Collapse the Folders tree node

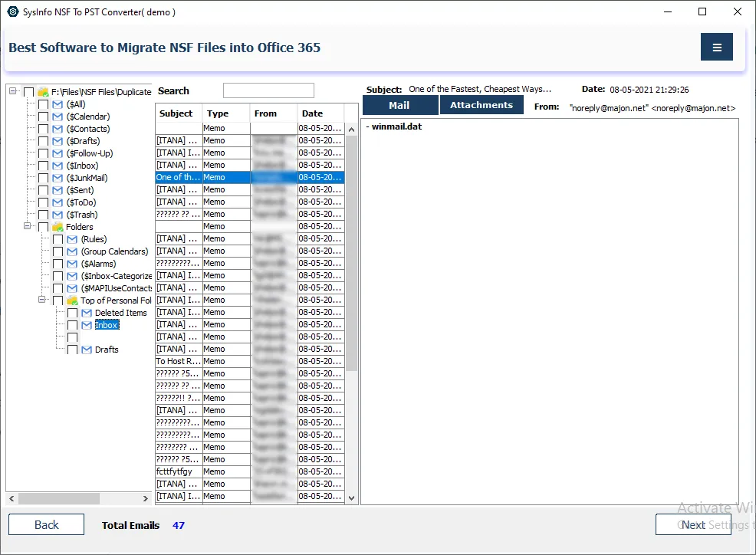28,227
